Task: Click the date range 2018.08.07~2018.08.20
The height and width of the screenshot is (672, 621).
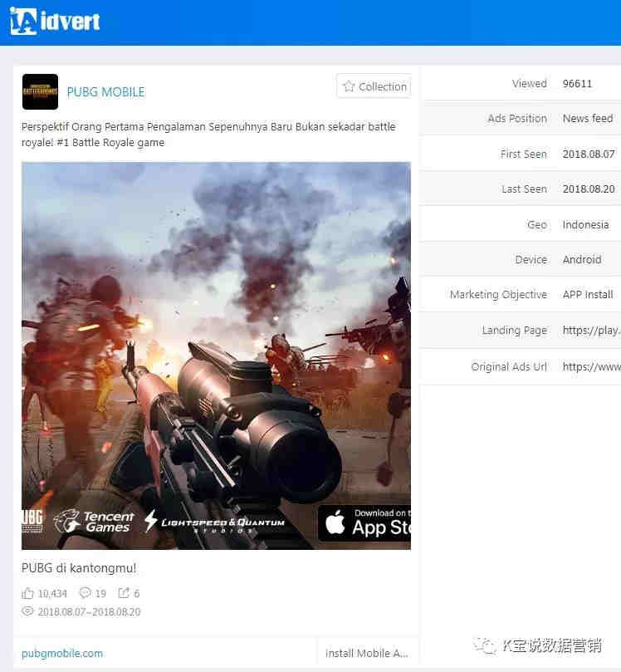Action: (89, 611)
